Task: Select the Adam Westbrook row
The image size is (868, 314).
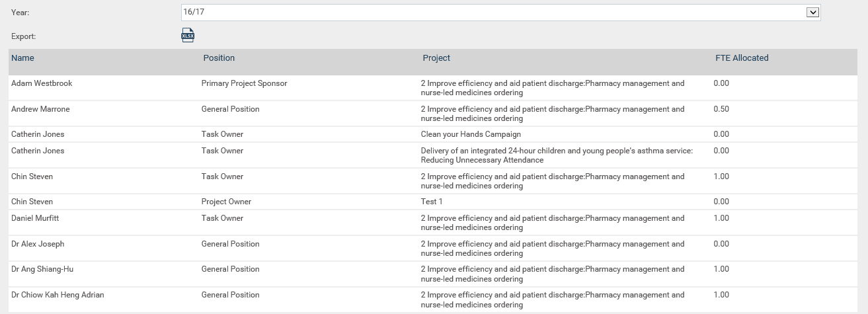Action: [x=434, y=88]
